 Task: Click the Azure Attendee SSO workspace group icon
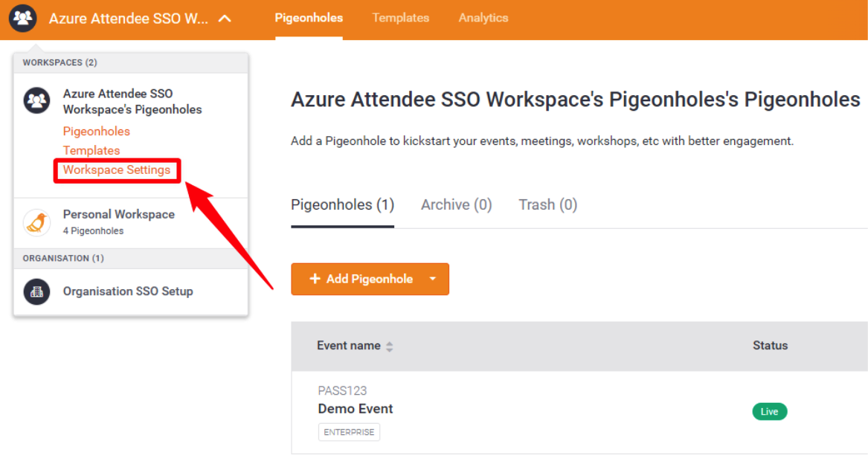tap(36, 100)
